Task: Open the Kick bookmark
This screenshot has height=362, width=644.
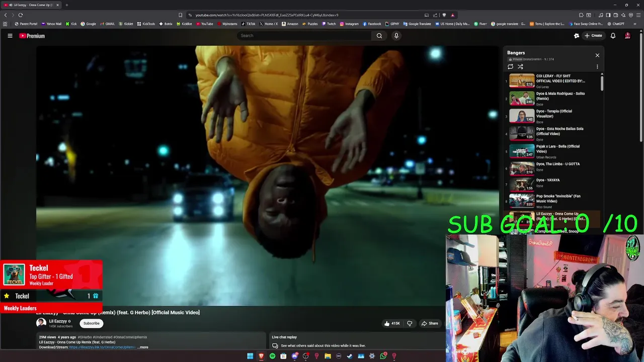Action: click(71, 24)
